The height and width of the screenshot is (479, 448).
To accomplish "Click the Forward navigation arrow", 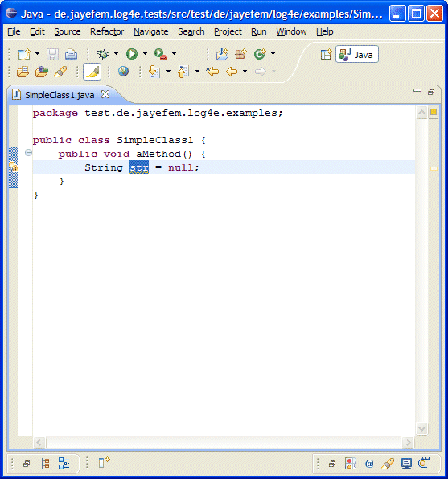I will (261, 72).
